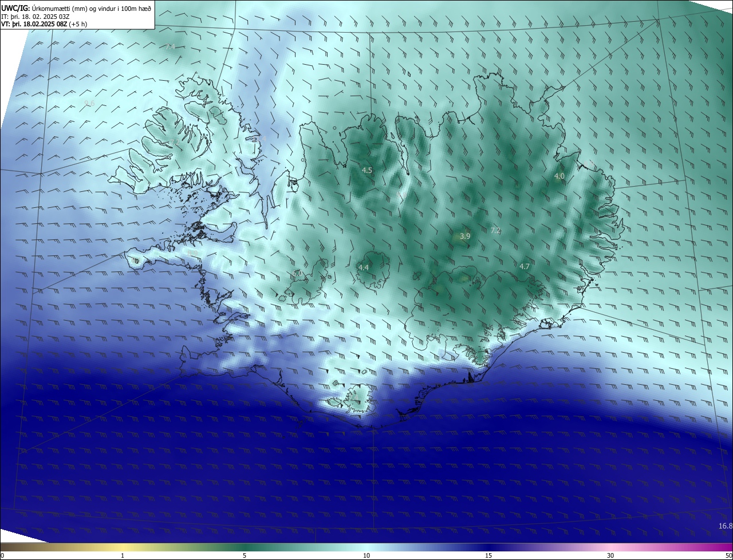The image size is (733, 560).
Task: Click the 7.4 value label on map
Action: [170, 46]
